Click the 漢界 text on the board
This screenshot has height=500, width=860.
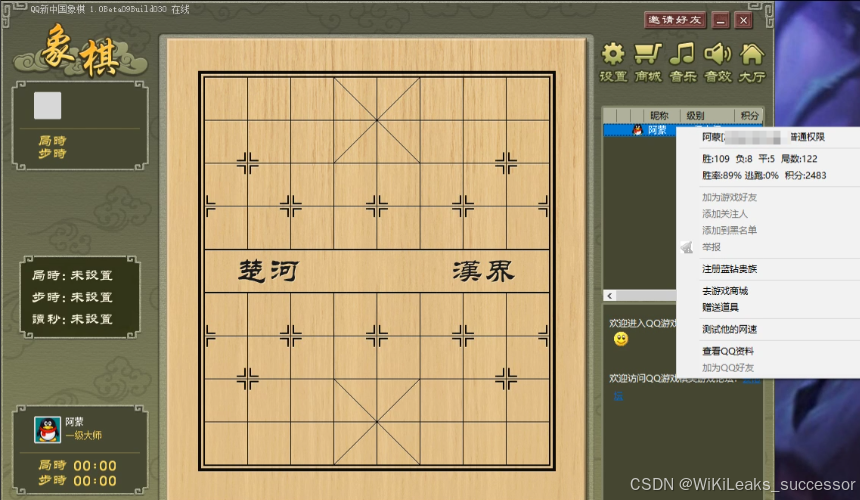(x=484, y=271)
